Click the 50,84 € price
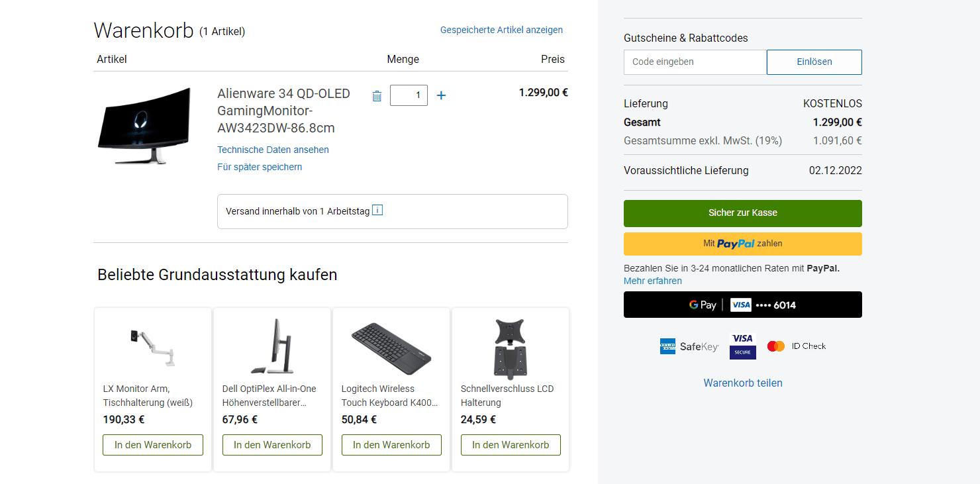Image resolution: width=980 pixels, height=484 pixels. [359, 419]
